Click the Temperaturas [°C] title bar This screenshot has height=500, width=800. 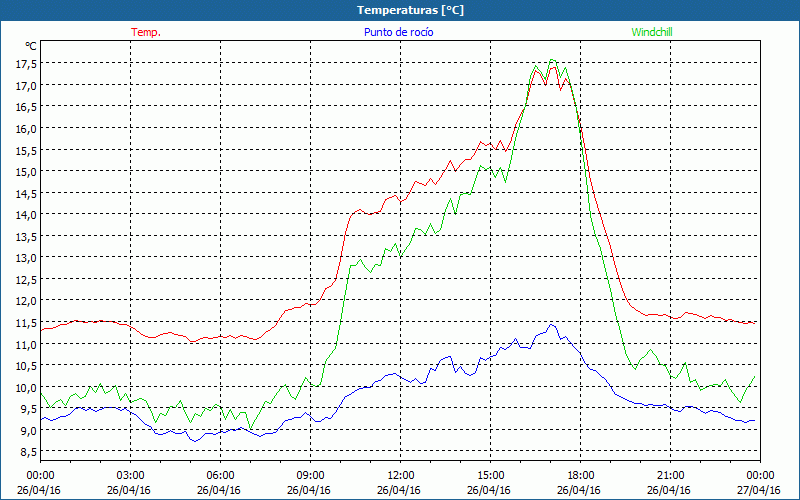tap(400, 10)
